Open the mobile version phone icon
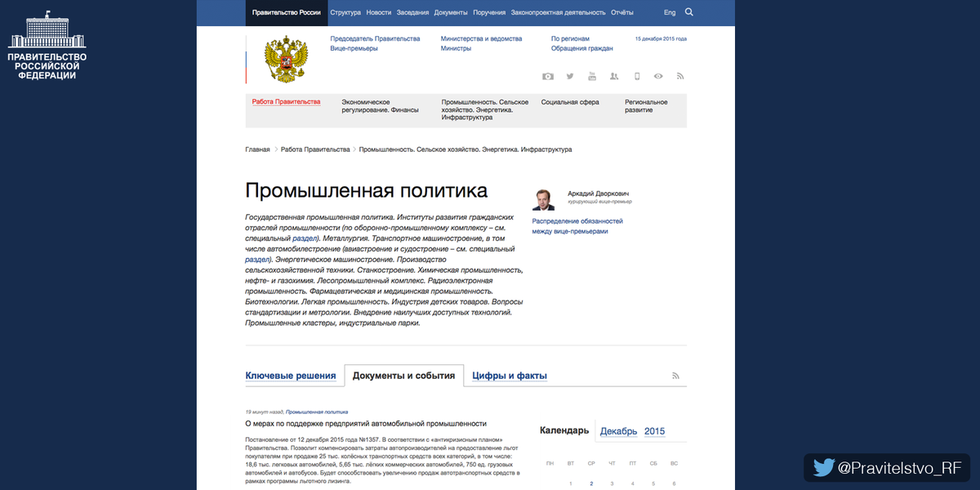Image resolution: width=980 pixels, height=490 pixels. [x=637, y=76]
